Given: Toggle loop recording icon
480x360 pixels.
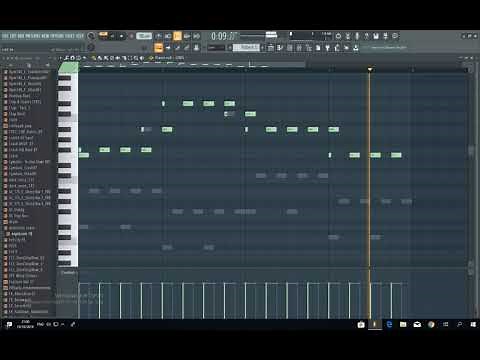Looking at the screenshot, I should 196,36.
